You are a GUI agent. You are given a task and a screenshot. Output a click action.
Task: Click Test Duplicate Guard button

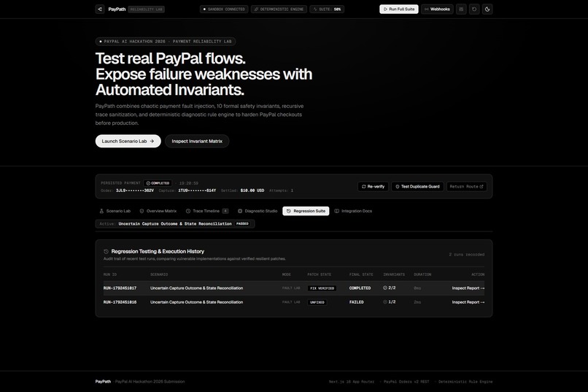[417, 186]
